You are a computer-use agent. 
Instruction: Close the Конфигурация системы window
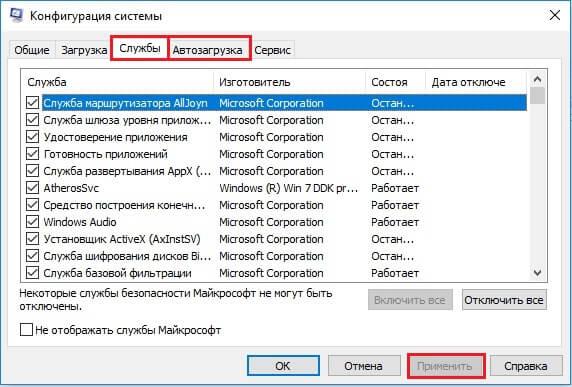554,15
